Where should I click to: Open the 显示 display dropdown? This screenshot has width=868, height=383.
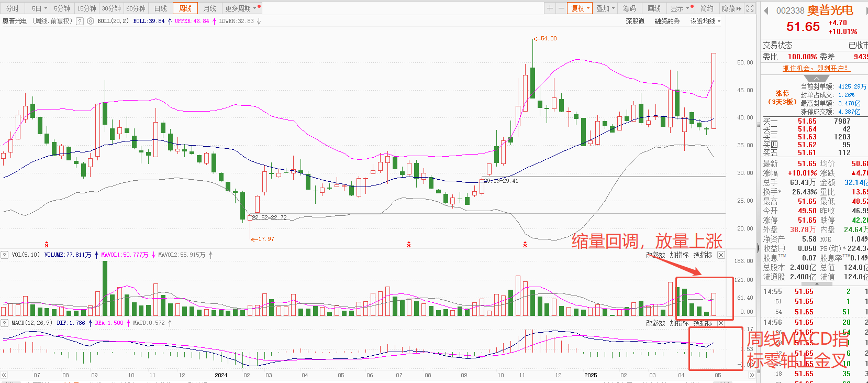click(x=680, y=8)
